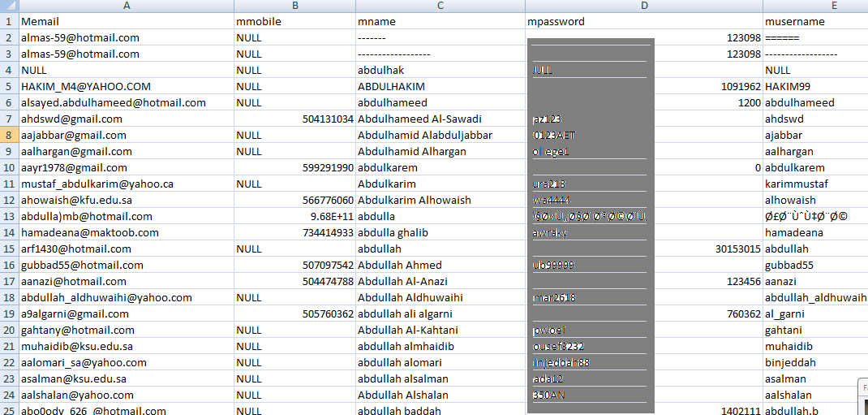Select cell asalman@ksu.edu.sa

tap(127, 379)
